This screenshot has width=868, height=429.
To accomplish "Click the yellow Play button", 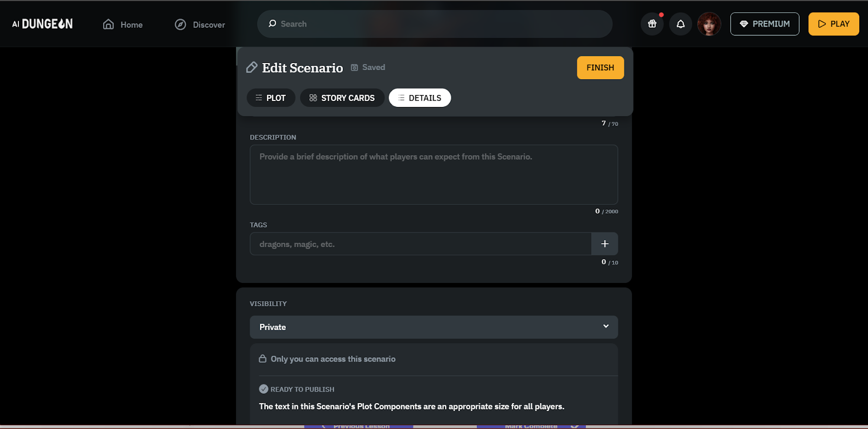I will 834,24.
